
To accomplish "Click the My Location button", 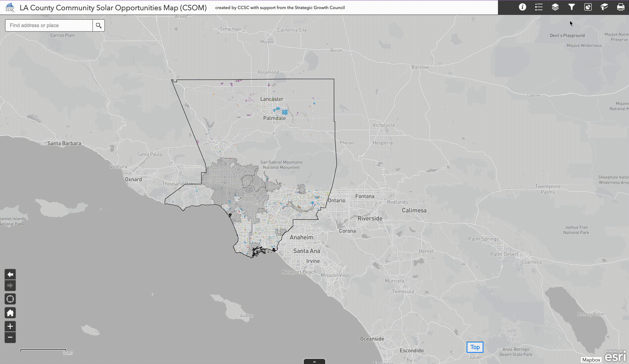I will 10,299.
